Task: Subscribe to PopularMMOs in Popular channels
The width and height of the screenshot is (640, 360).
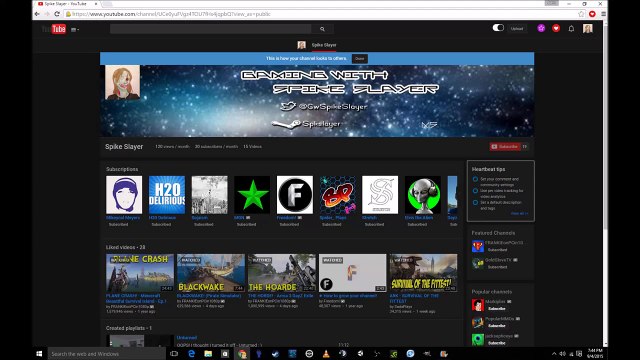Action: [497, 326]
